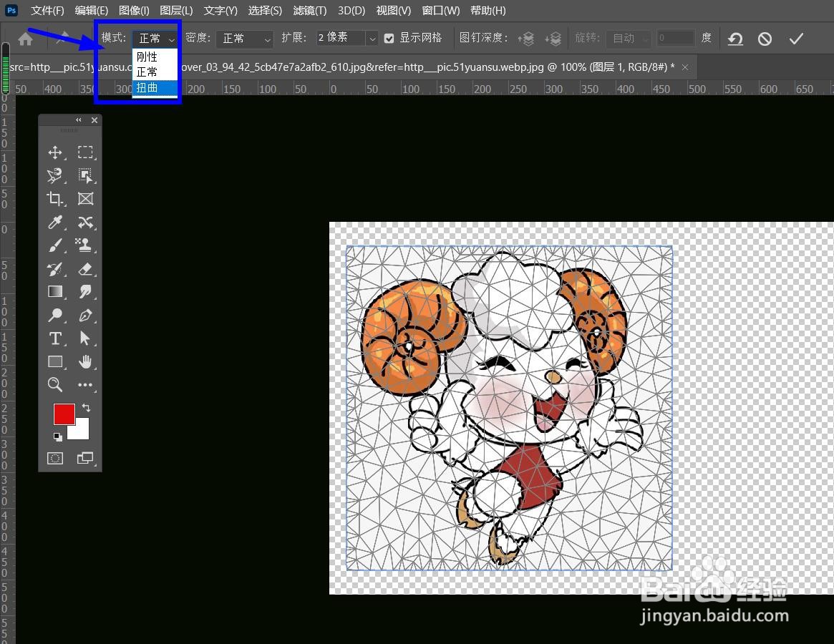Select the Path Selection tool
This screenshot has width=834, height=644.
85,338
